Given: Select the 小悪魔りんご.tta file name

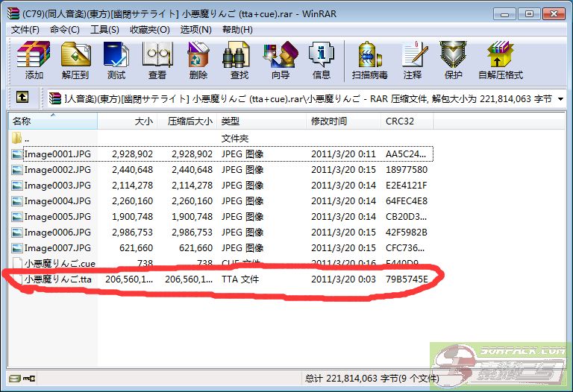Looking at the screenshot, I should tap(58, 279).
